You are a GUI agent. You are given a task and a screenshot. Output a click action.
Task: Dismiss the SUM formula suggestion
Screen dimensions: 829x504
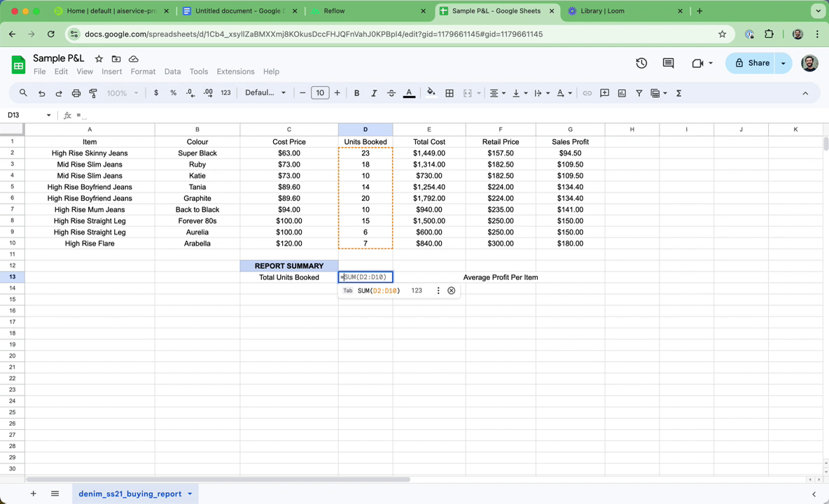click(x=451, y=290)
